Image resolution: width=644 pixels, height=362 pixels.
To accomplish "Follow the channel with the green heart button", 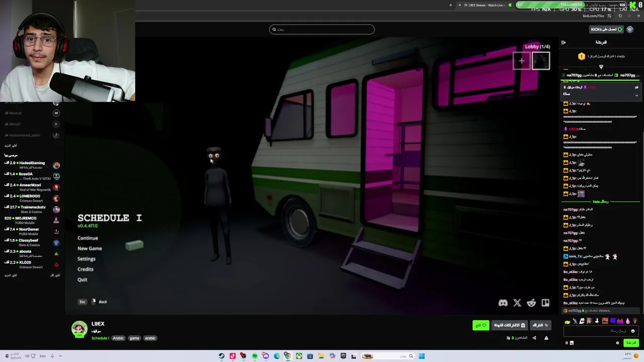I will pyautogui.click(x=480, y=325).
